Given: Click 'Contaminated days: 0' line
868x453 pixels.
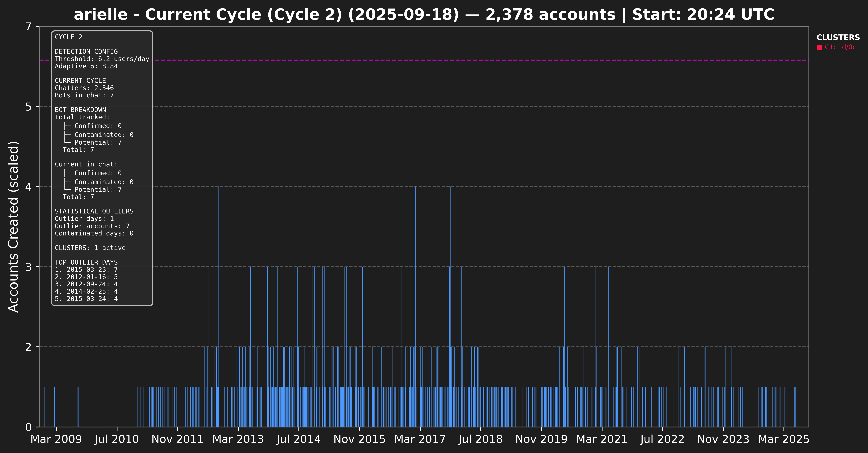Looking at the screenshot, I should click(x=94, y=233).
